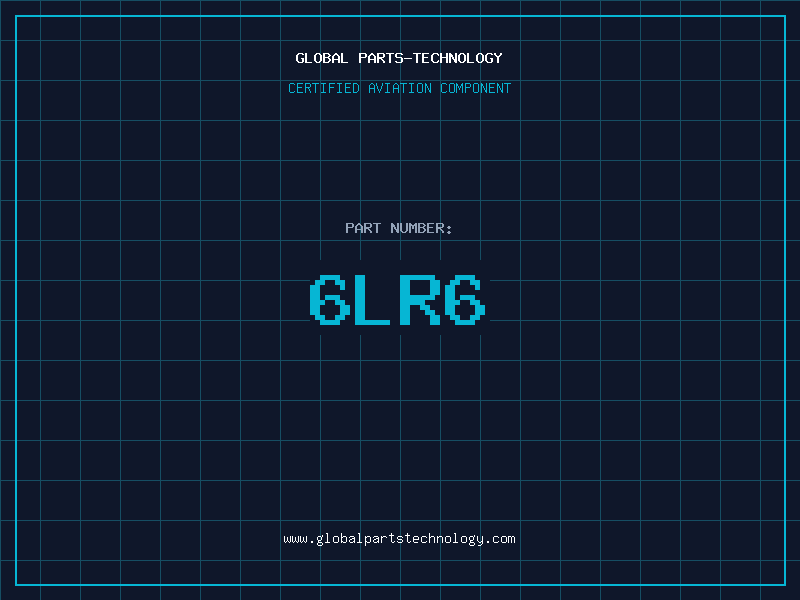The width and height of the screenshot is (800, 600).
Task: Click the top-left corner of the cyan border frame
Action: (x=16, y=16)
